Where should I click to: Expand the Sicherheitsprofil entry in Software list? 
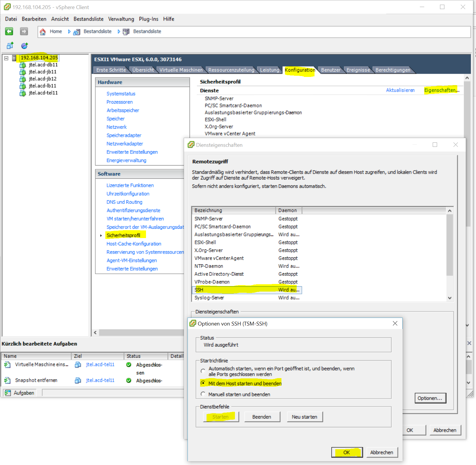(101, 235)
